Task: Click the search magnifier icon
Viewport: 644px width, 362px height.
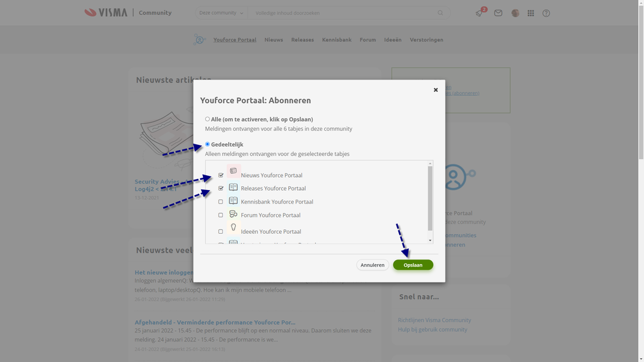Action: pos(440,13)
